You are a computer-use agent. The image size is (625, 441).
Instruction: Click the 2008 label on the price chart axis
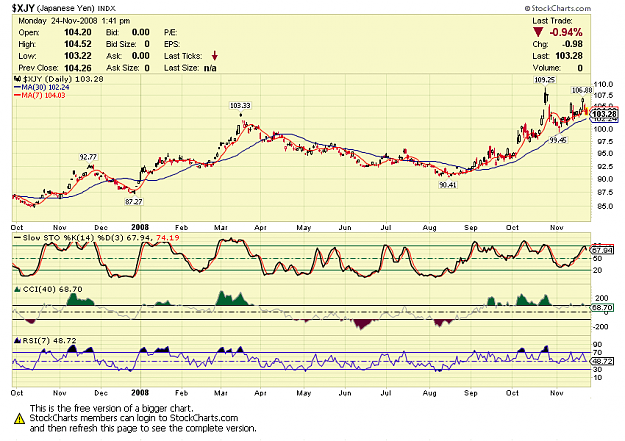140,227
